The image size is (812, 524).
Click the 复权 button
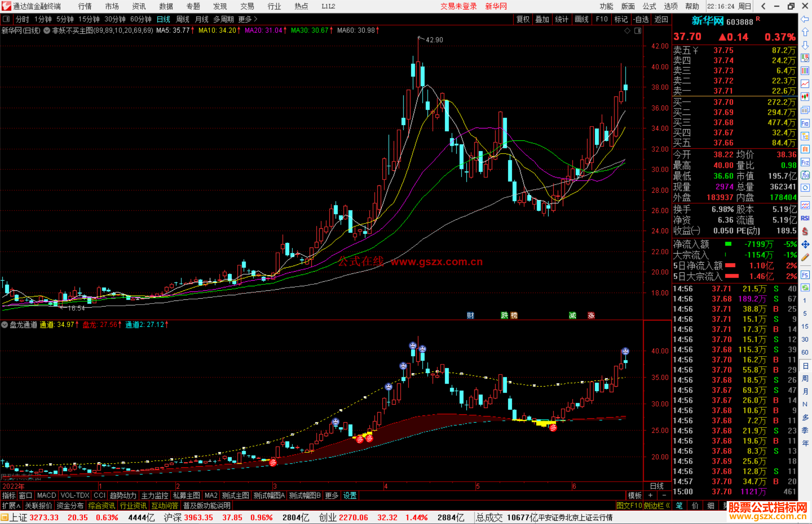click(x=523, y=19)
